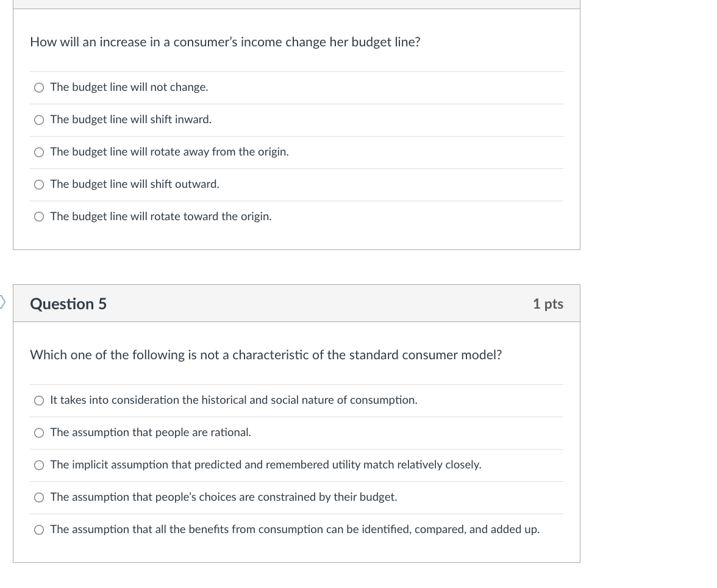Select 'The budget line will not change' option
This screenshot has height=588, width=717.
tap(39, 88)
